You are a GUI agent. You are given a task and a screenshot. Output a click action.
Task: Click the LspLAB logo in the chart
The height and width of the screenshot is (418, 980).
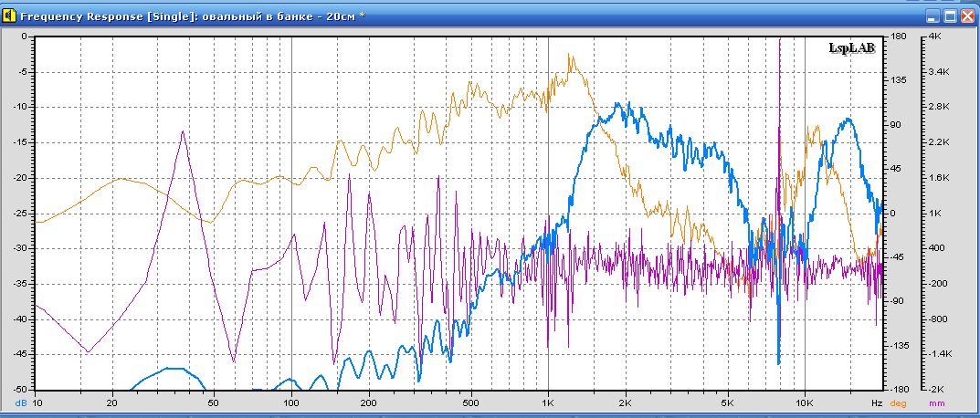click(x=852, y=47)
